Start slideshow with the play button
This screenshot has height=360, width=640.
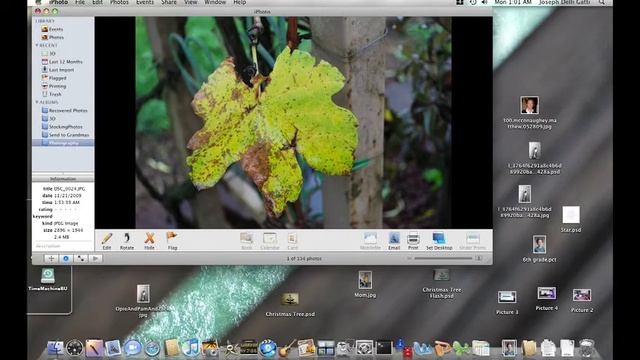pyautogui.click(x=96, y=258)
